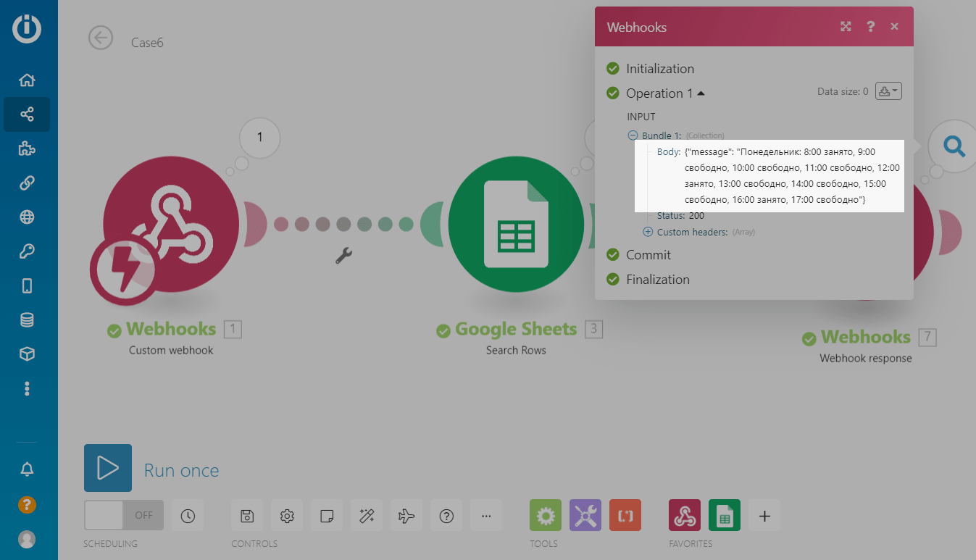
Task: Click the Auto-align magic wand icon
Action: coord(367,516)
